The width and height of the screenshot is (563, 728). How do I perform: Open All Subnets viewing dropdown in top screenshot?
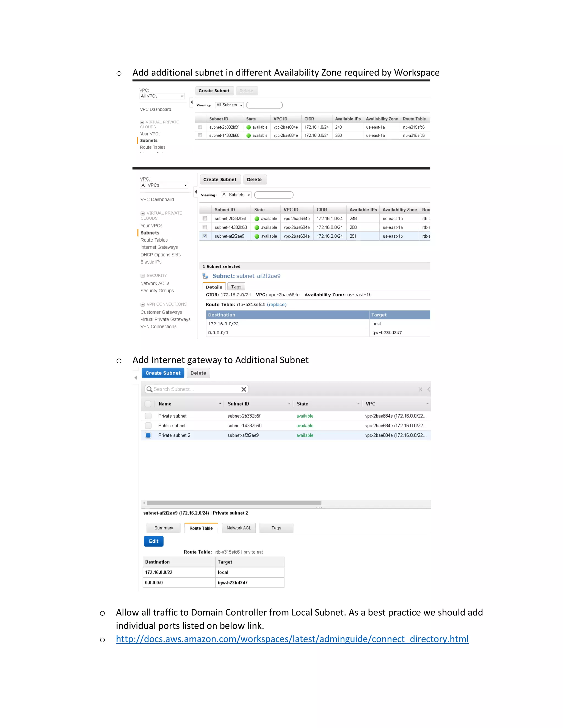[x=229, y=105]
